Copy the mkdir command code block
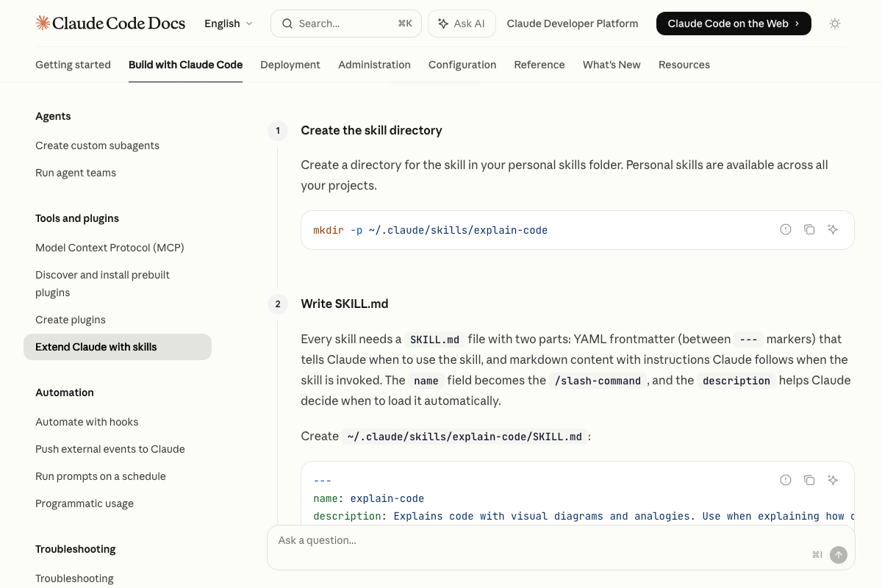882x588 pixels. 809,229
